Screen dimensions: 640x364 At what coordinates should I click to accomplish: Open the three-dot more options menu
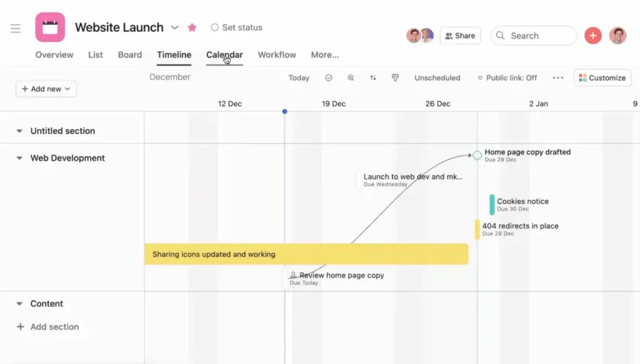point(558,78)
